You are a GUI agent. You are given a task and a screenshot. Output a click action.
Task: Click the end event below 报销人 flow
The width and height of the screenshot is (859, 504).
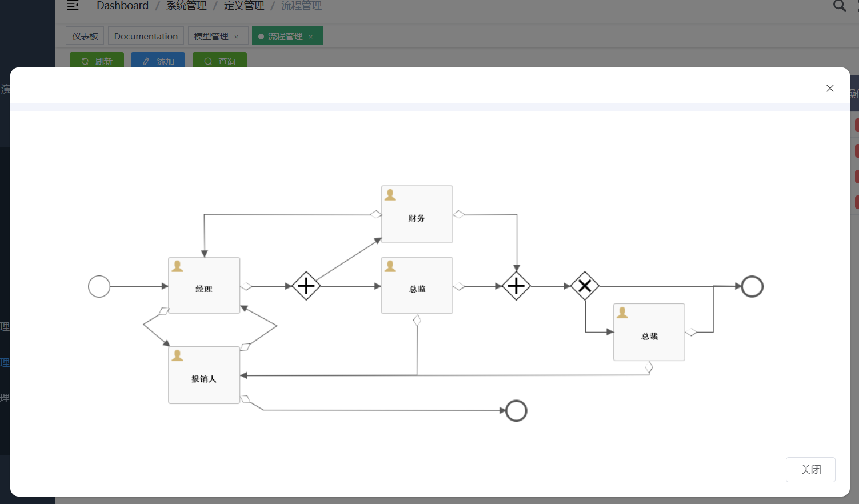point(516,411)
